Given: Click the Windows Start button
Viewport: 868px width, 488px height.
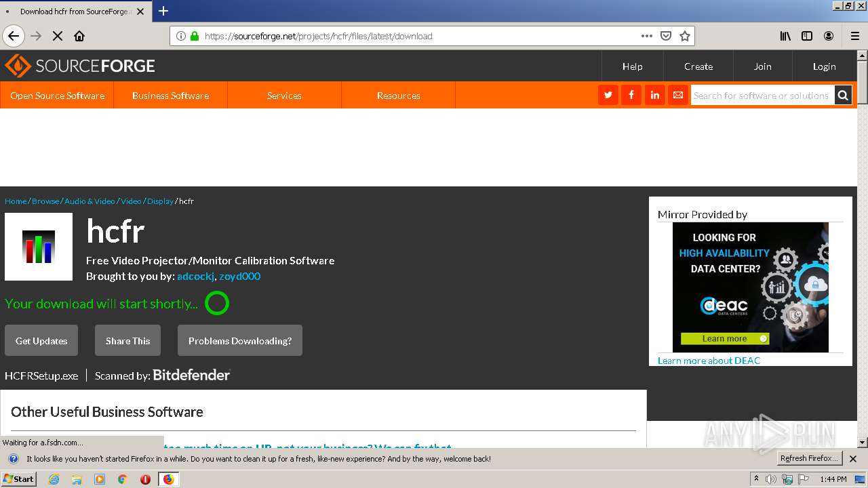Looking at the screenshot, I should pyautogui.click(x=19, y=479).
